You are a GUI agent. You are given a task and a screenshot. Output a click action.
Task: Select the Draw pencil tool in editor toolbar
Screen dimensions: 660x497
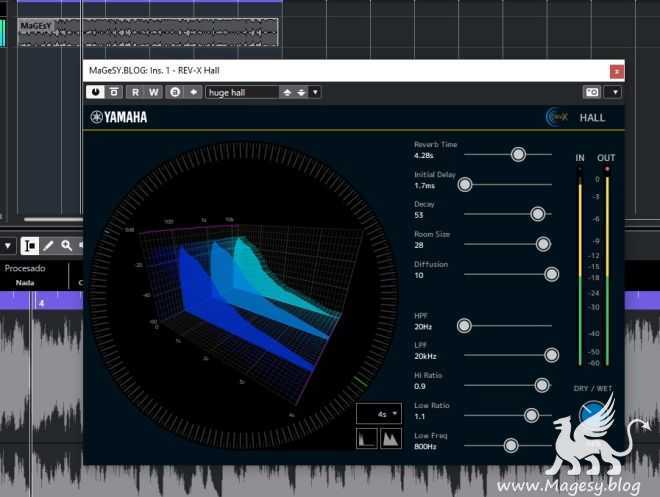[48, 246]
